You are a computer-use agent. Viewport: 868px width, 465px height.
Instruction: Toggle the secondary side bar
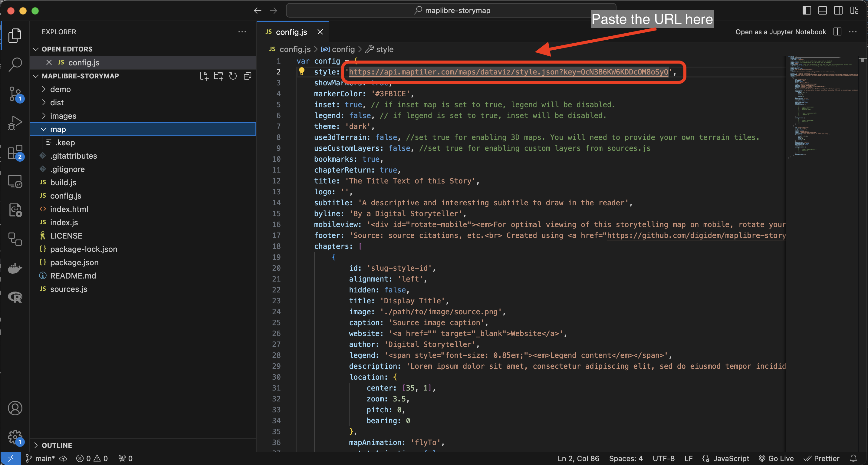tap(838, 11)
